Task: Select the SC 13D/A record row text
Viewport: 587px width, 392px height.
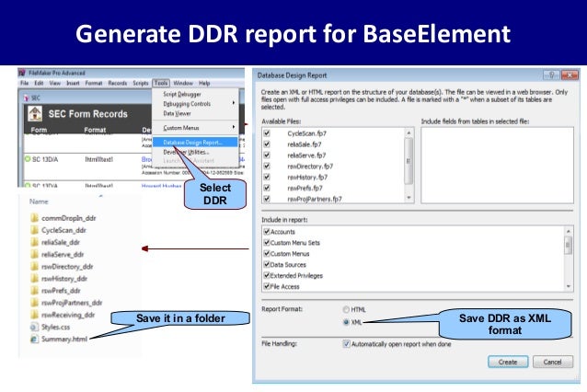Action: 45,159
